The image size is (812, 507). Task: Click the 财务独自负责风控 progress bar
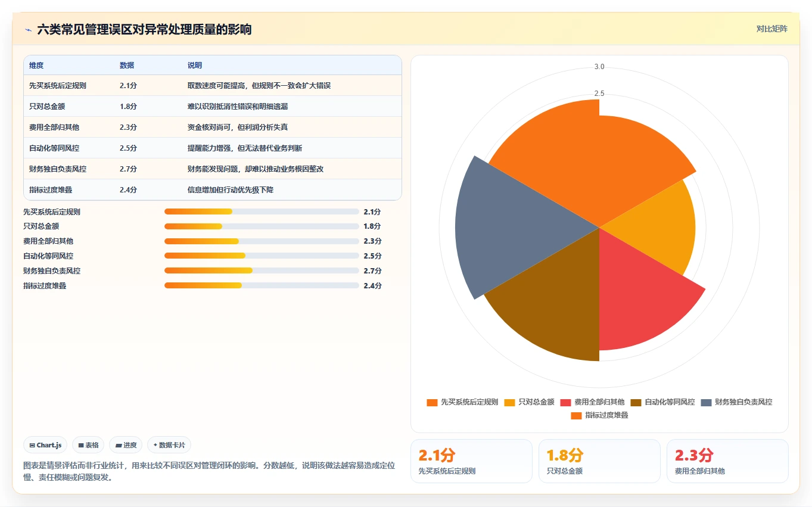(x=262, y=270)
